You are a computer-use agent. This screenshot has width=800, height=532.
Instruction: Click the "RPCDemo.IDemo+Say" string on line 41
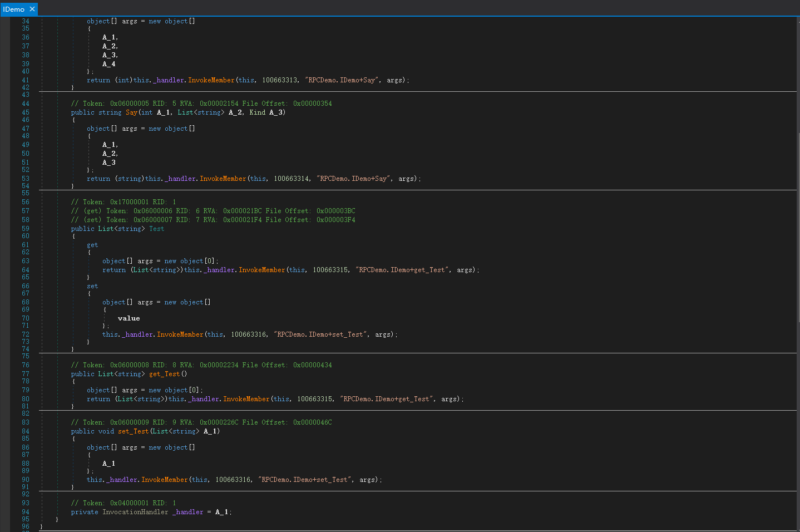[x=342, y=80]
